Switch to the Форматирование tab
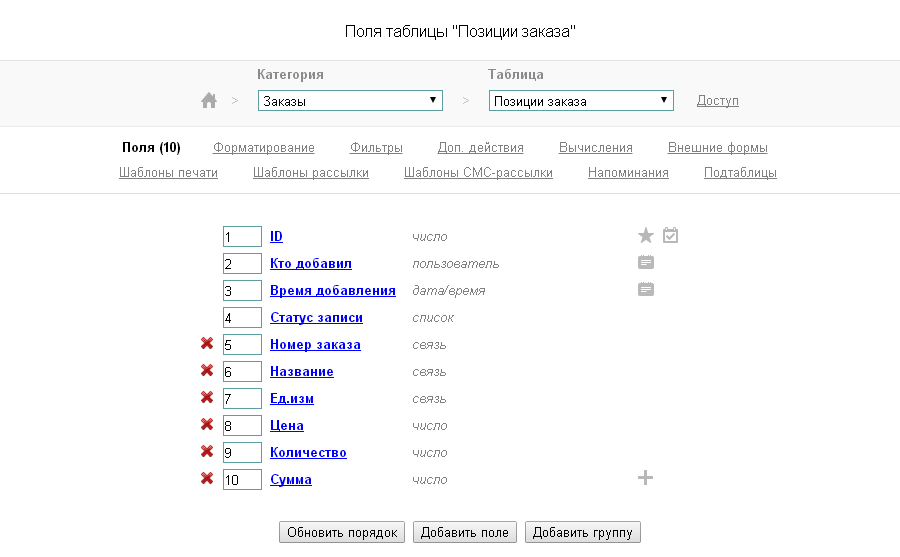 (264, 148)
